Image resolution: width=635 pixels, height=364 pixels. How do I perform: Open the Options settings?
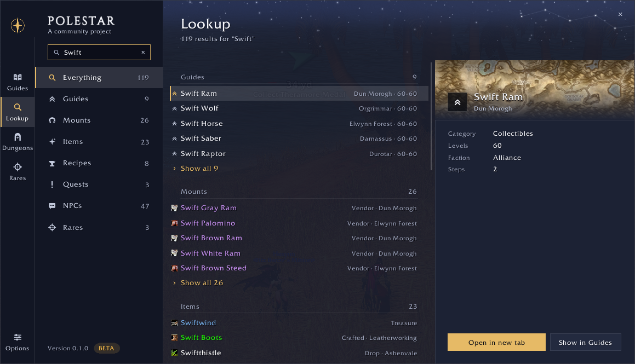click(18, 342)
